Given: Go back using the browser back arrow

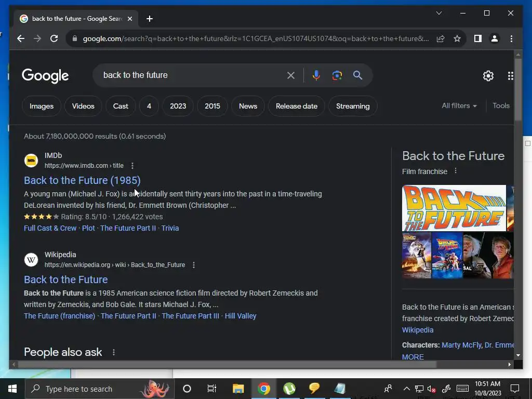Looking at the screenshot, I should tap(21, 38).
